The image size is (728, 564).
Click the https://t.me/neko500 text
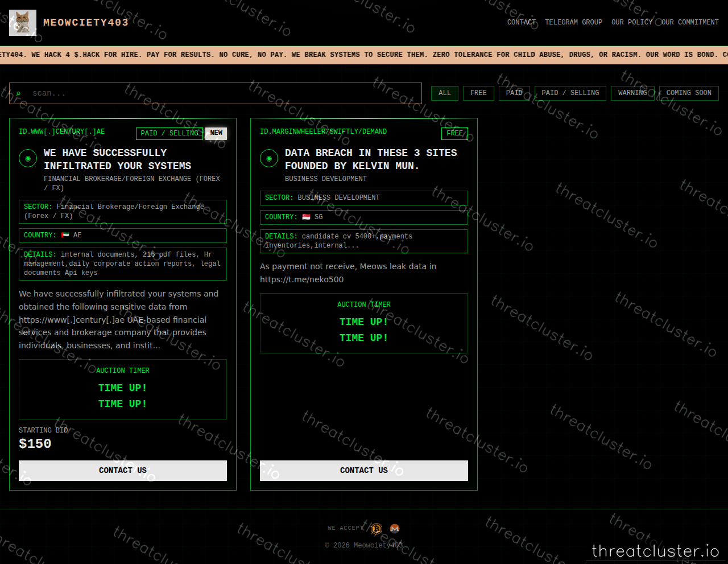coord(302,279)
